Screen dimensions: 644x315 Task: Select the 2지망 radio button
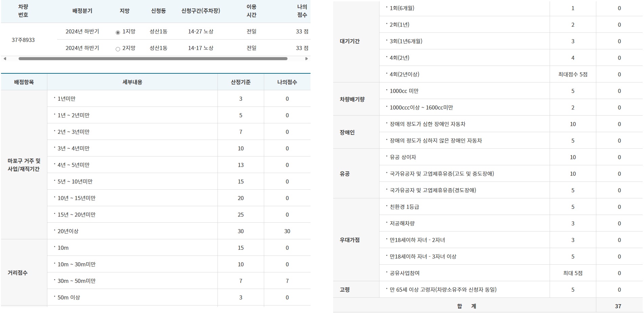tap(118, 49)
